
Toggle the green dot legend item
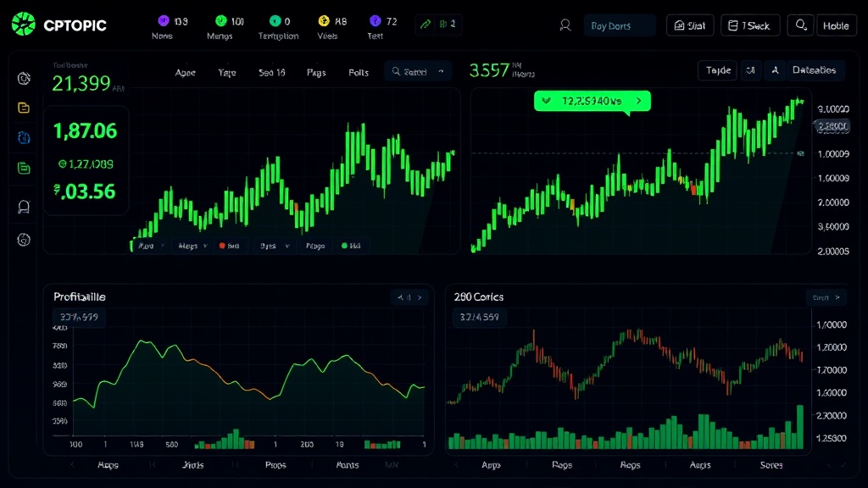point(351,246)
